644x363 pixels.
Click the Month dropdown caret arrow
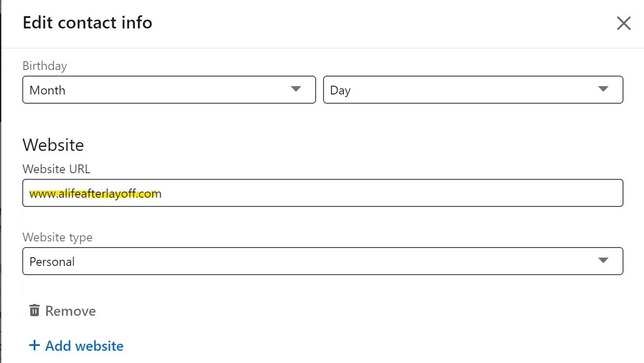click(296, 89)
